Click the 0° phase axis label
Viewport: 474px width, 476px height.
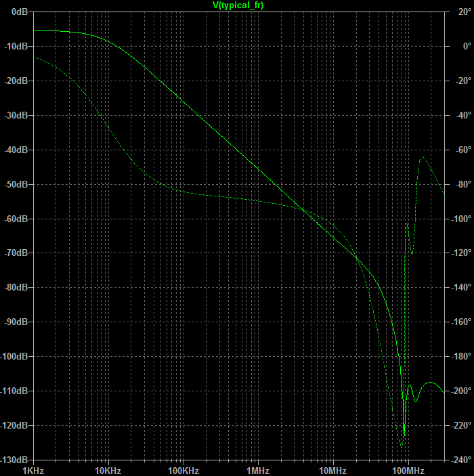467,47
